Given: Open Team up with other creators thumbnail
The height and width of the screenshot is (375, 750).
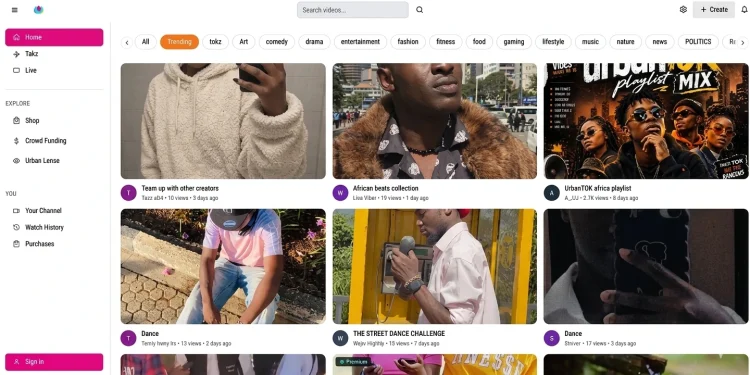Looking at the screenshot, I should coord(223,121).
